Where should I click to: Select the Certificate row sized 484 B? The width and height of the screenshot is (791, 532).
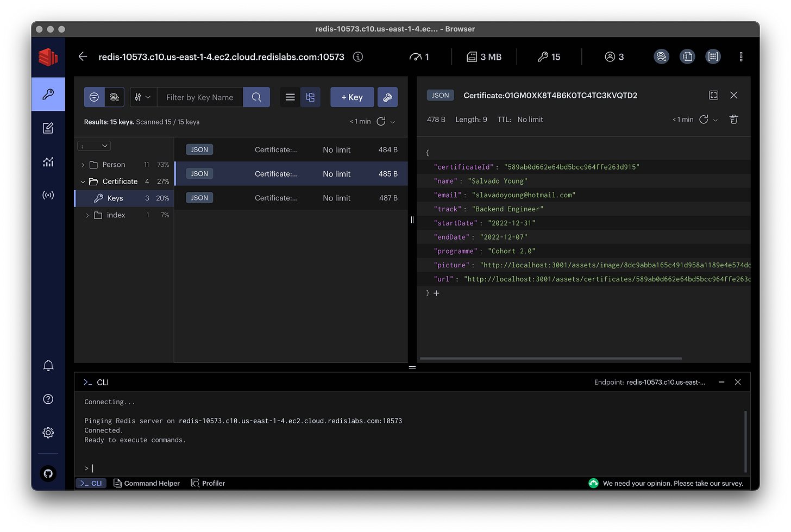click(291, 149)
